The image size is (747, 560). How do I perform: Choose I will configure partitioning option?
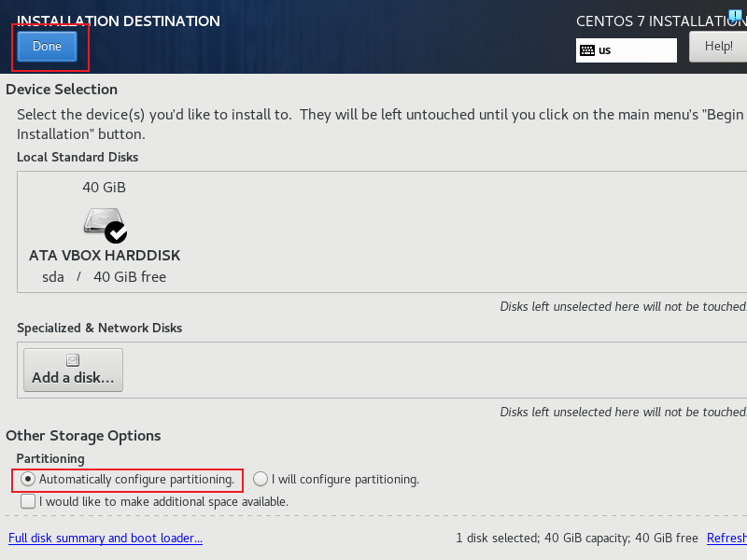pos(261,479)
